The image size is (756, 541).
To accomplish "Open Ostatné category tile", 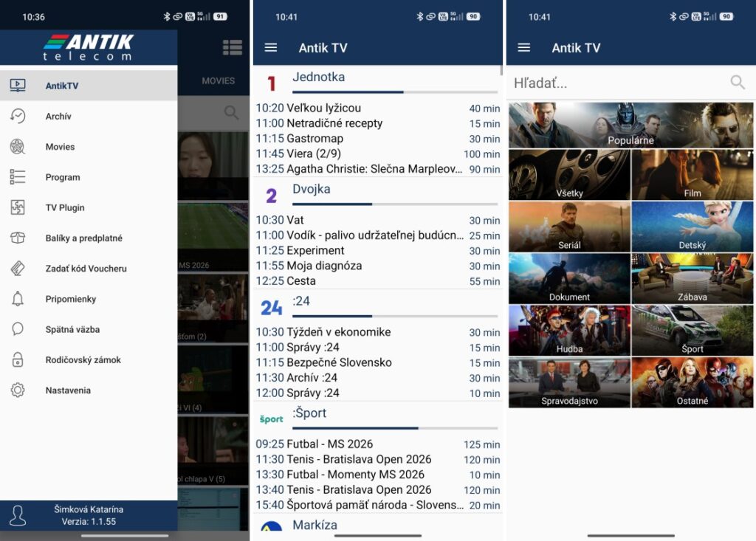I will (693, 382).
